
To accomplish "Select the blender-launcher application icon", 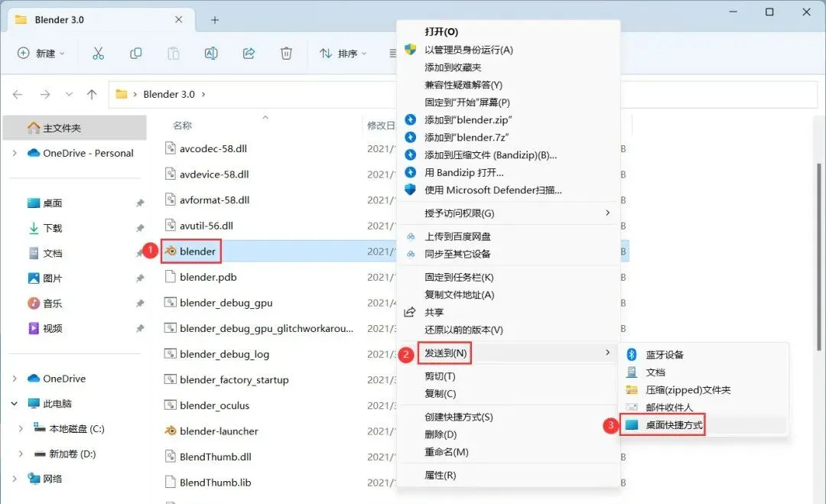I will tap(170, 431).
